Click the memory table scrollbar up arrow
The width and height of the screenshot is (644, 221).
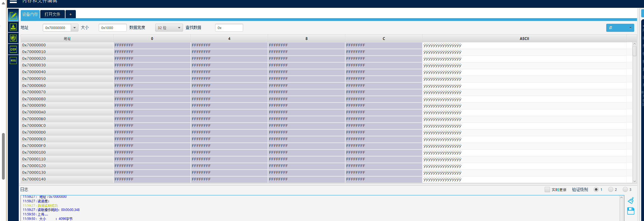[634, 44]
